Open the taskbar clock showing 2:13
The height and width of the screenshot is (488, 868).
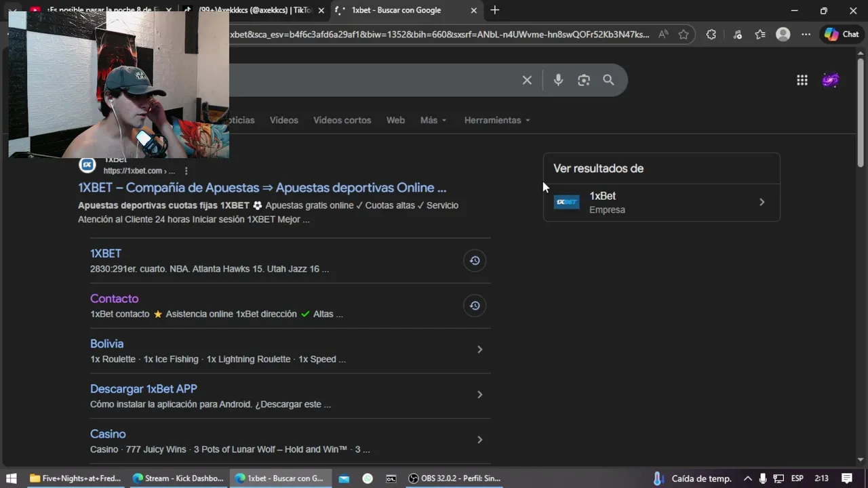click(x=821, y=478)
